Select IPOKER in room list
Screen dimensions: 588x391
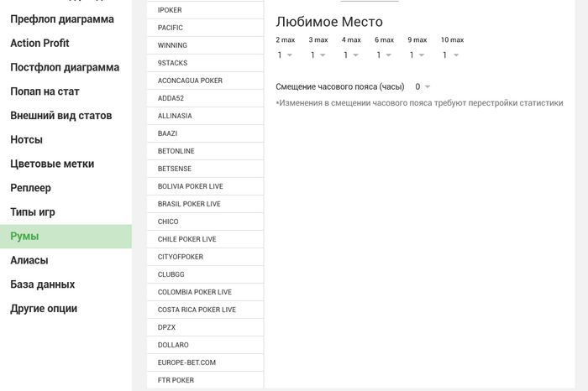click(205, 10)
